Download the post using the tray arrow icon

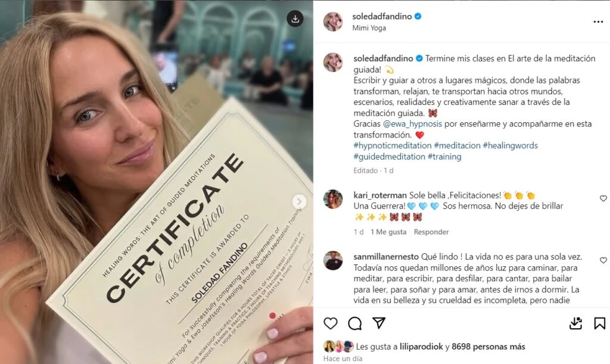tap(575, 323)
